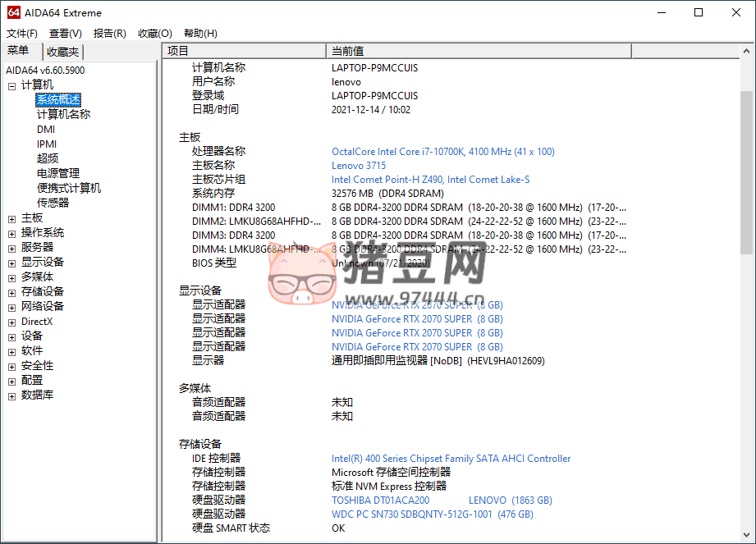756x544 pixels.
Task: Open the 帮助(H) menu
Action: 200,34
